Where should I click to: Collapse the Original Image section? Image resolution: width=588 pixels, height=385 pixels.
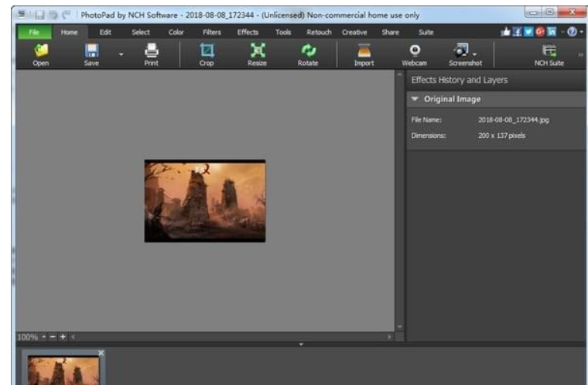click(x=415, y=99)
